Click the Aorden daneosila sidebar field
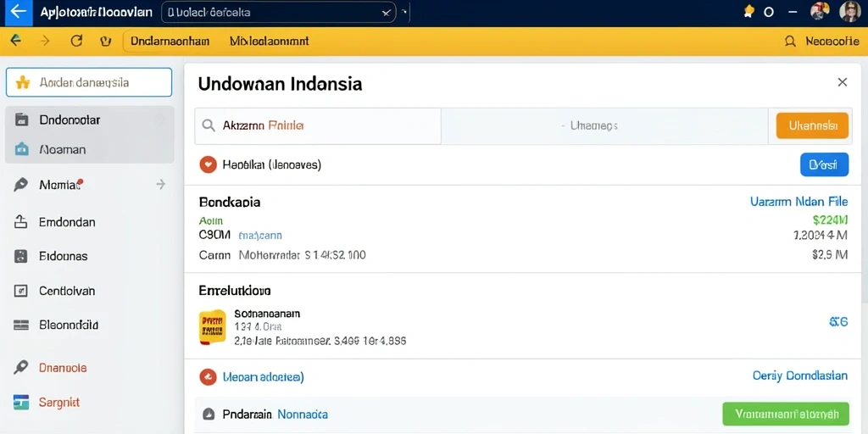 point(88,82)
